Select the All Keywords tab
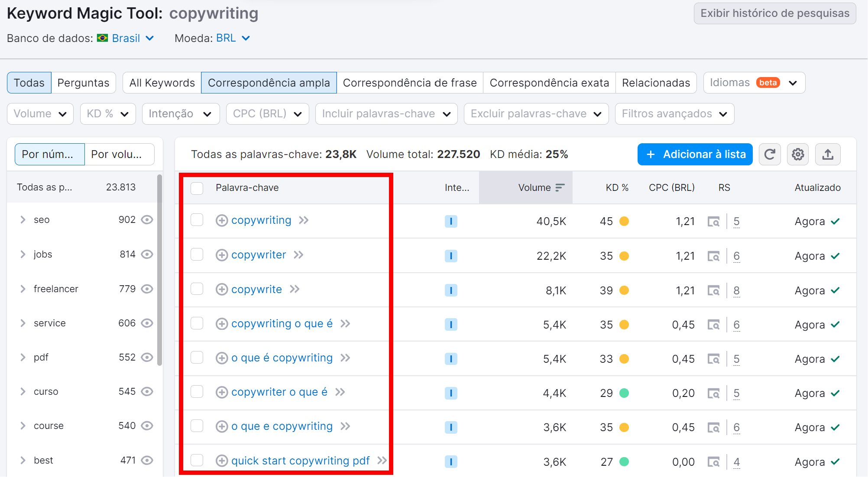The image size is (868, 477). click(x=162, y=83)
